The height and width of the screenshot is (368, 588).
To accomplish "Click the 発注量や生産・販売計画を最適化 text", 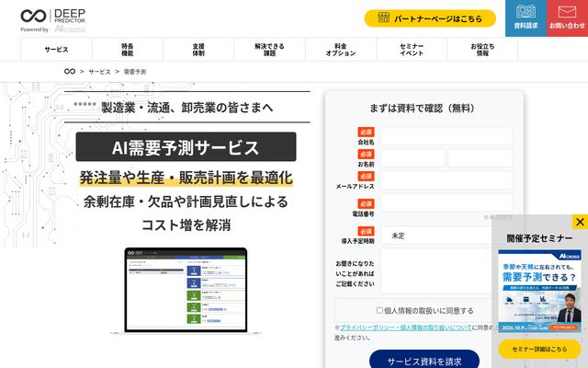I will (x=186, y=178).
